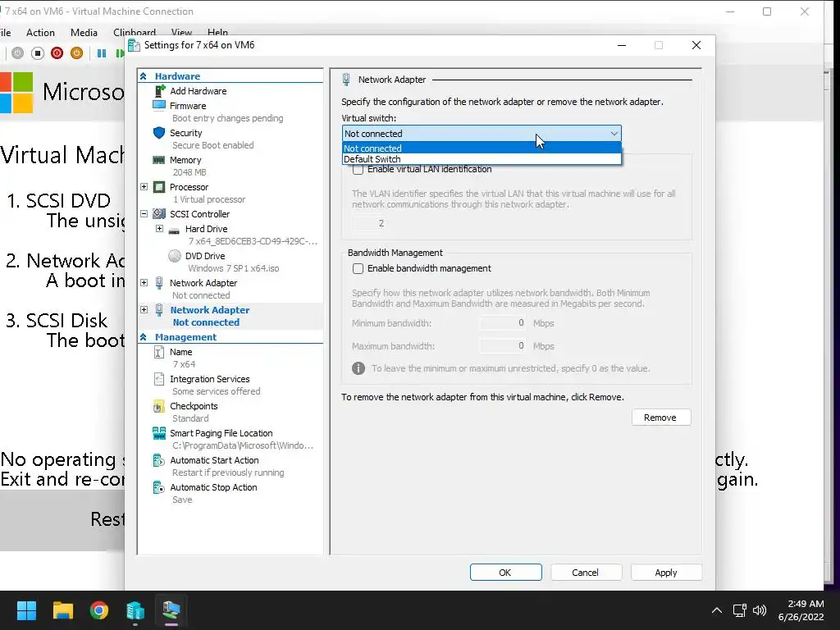Collapse the Hardware section
This screenshot has height=630, width=840.
[143, 76]
